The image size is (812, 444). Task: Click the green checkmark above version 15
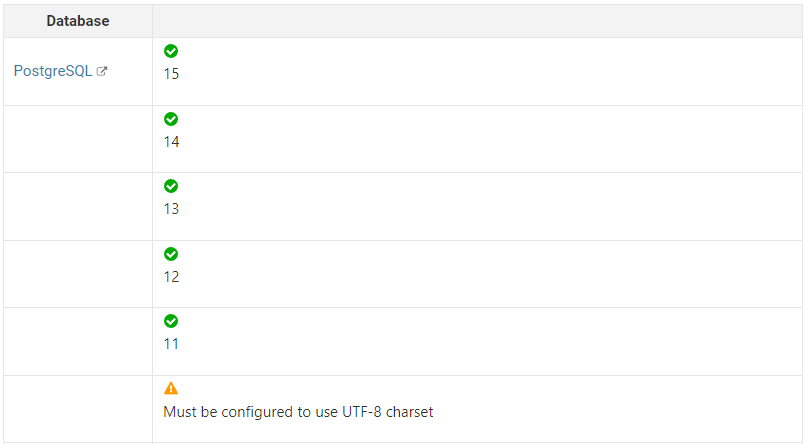click(171, 51)
